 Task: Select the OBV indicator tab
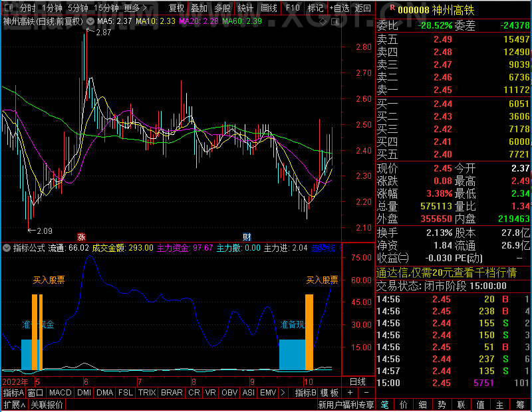tap(229, 393)
